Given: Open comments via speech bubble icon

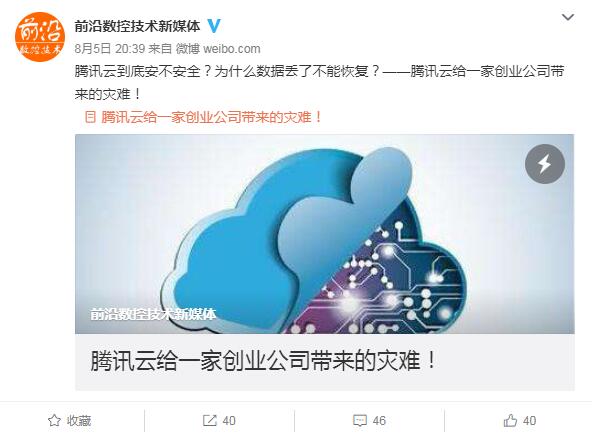Looking at the screenshot, I should [359, 420].
